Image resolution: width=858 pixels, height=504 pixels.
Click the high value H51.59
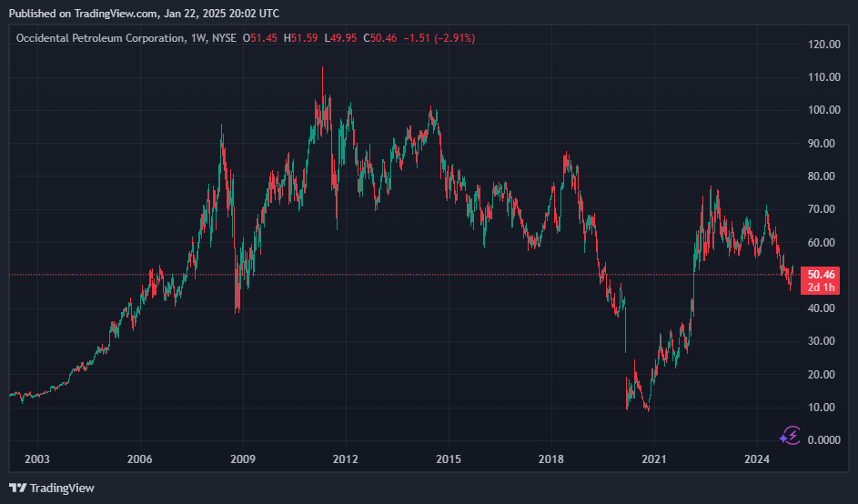300,38
